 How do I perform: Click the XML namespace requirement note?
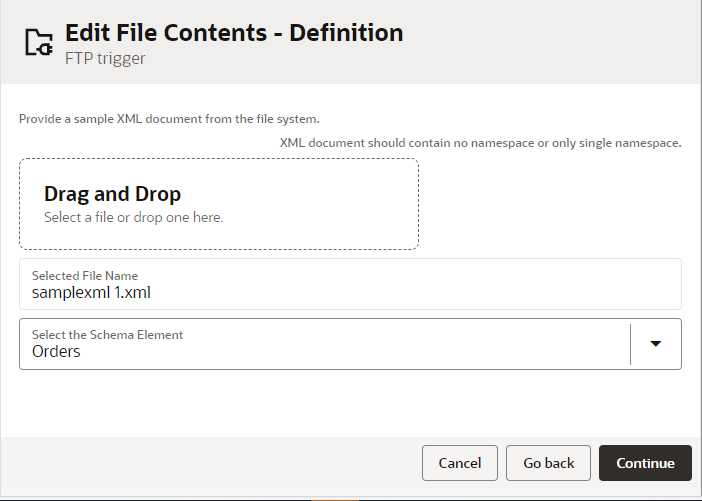[480, 143]
